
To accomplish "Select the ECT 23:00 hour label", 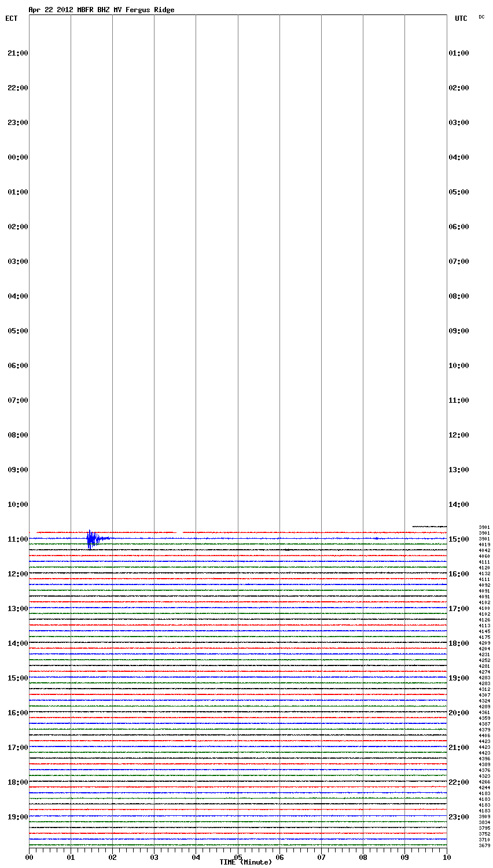I will coord(18,123).
